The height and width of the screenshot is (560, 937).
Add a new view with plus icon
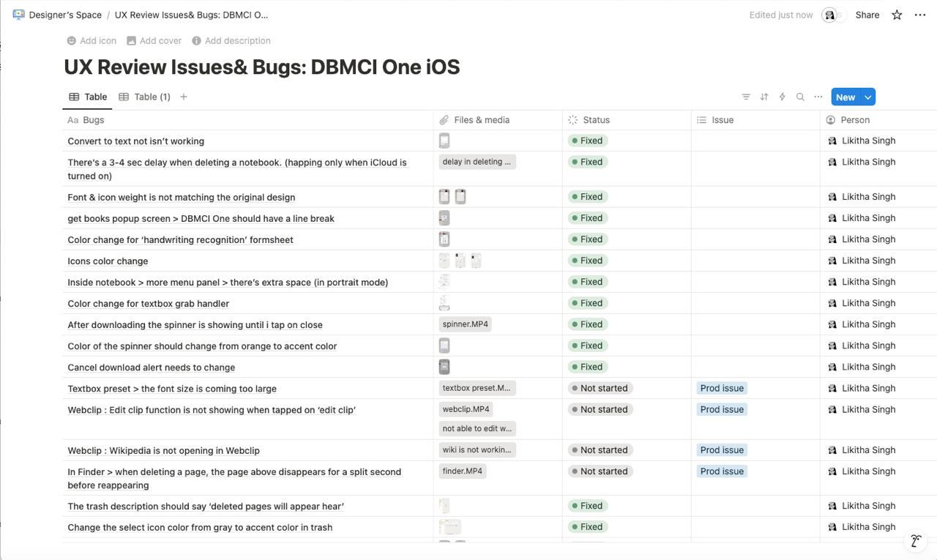tap(184, 97)
